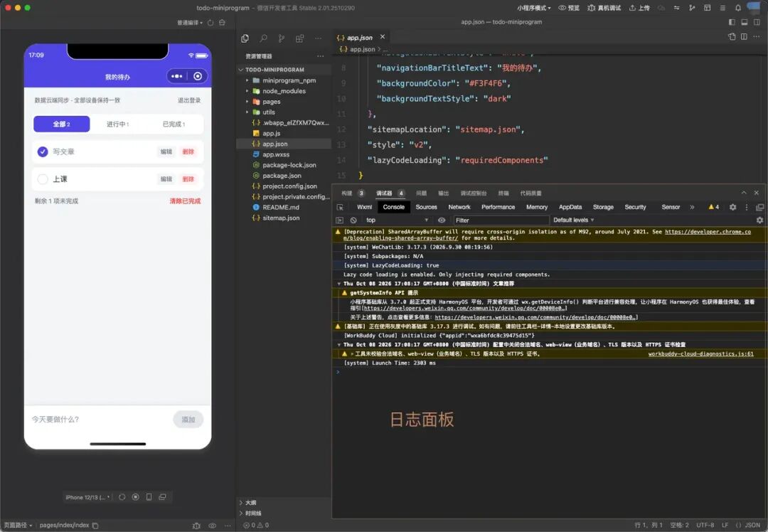
Task: Open the workbuddy-cloud-diagnostics.js:61 link
Action: (x=700, y=353)
